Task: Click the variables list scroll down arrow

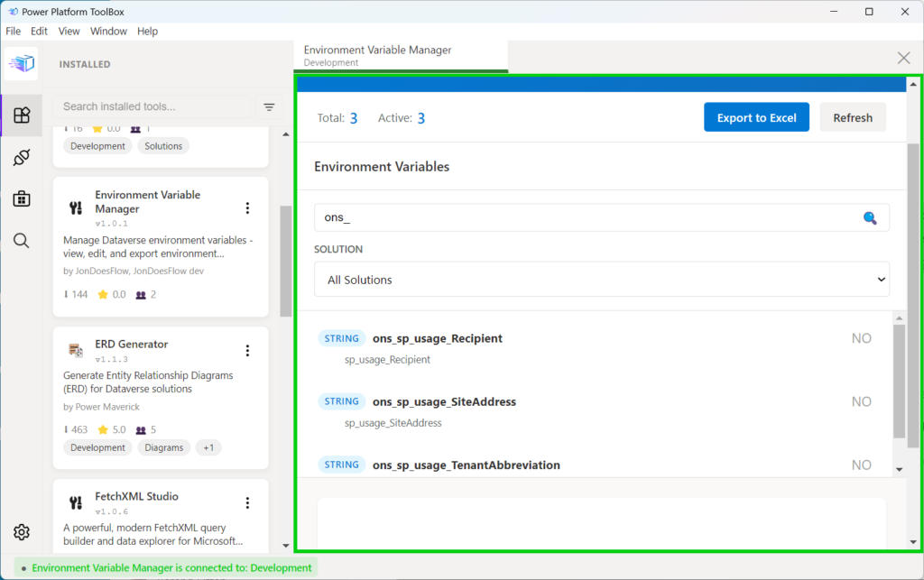Action: [899, 469]
